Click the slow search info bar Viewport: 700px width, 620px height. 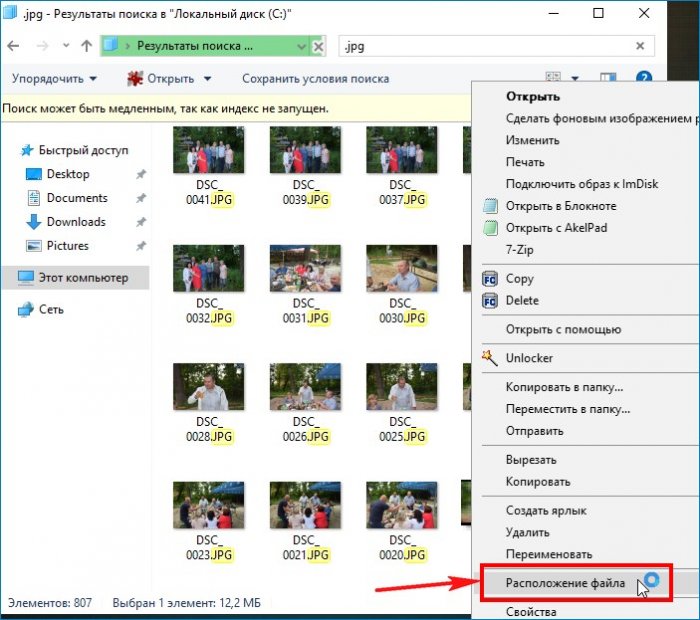(237, 108)
